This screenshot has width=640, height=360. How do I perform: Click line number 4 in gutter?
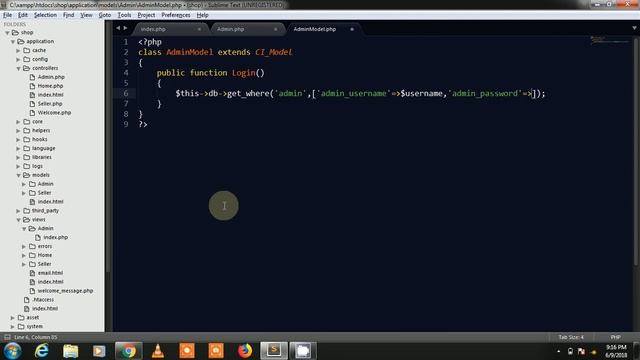pos(126,73)
